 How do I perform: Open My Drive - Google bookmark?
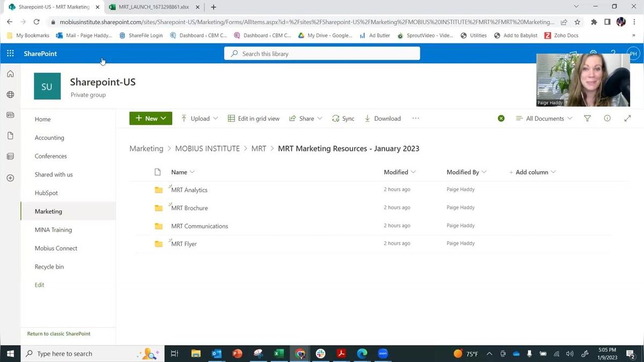pos(325,35)
